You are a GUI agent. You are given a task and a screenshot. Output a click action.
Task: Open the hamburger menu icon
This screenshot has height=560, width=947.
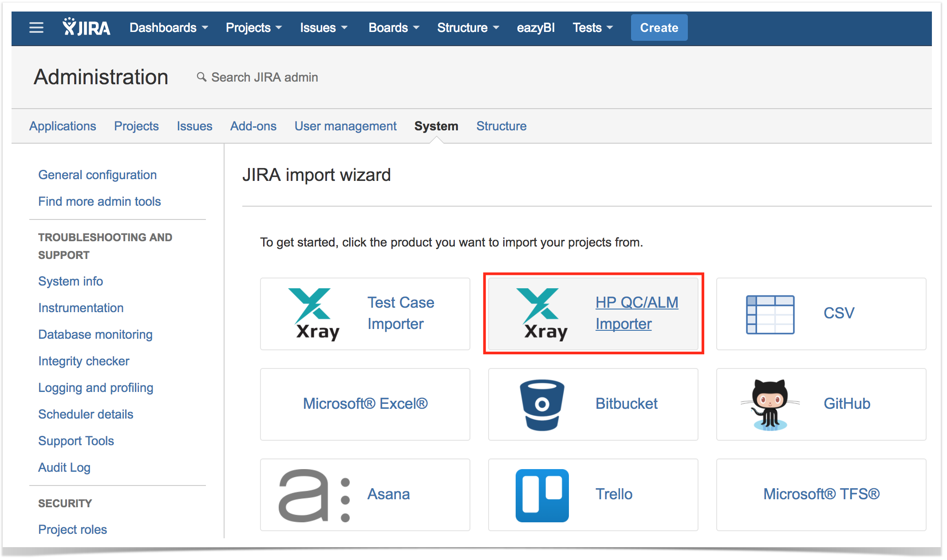[x=36, y=27]
